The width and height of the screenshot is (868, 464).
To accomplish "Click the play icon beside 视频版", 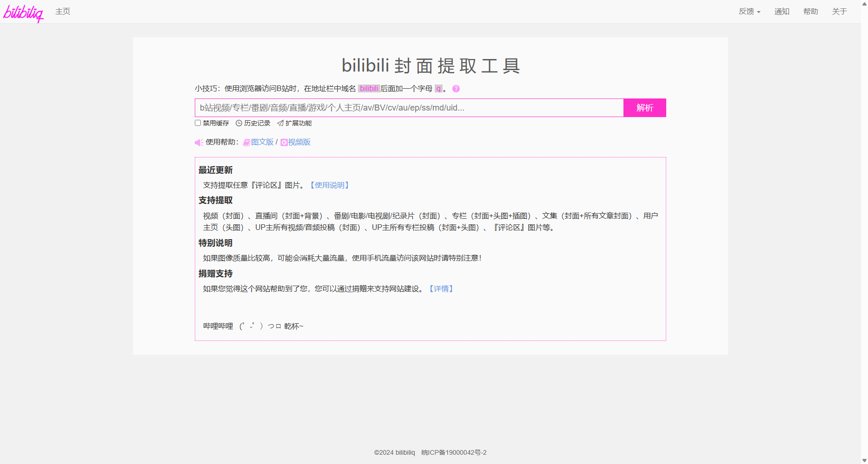I will click(284, 143).
